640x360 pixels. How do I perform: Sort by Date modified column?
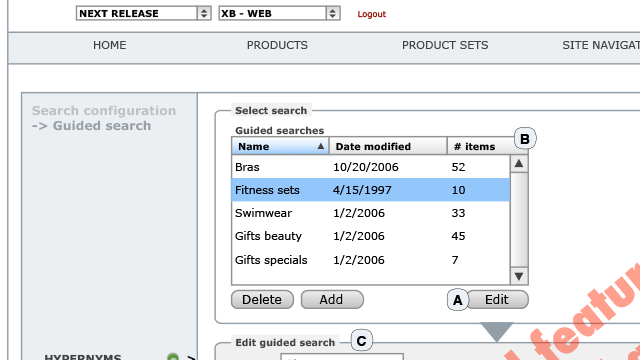click(x=388, y=146)
